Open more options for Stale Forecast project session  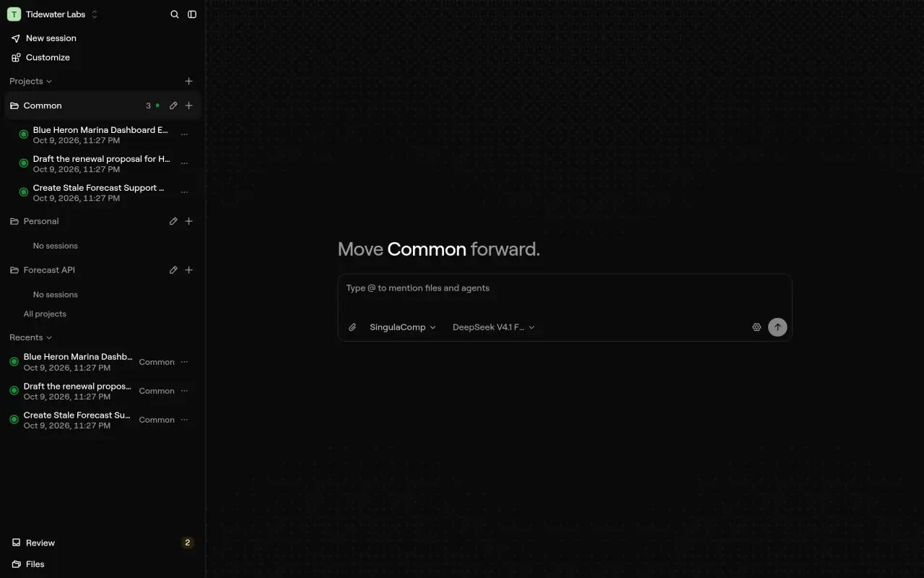click(184, 192)
